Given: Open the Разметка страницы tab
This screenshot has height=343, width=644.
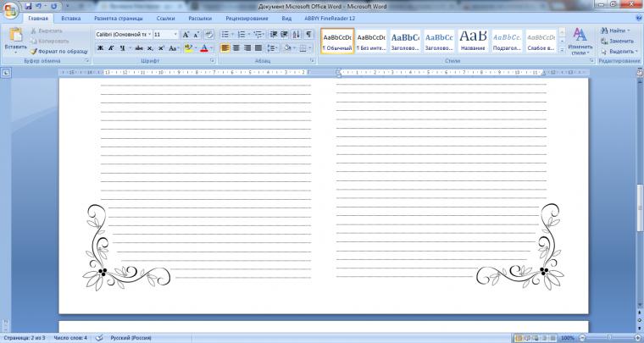Looking at the screenshot, I should point(119,19).
